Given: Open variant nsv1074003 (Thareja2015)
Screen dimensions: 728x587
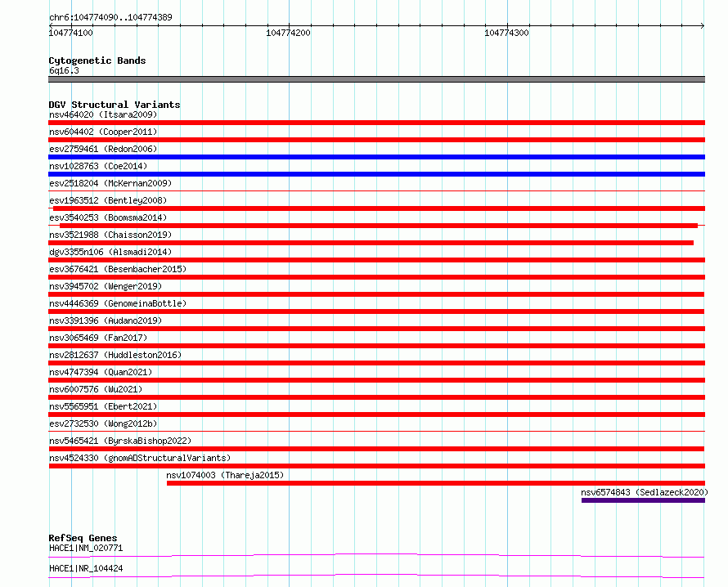Looking at the screenshot, I should tap(225, 475).
